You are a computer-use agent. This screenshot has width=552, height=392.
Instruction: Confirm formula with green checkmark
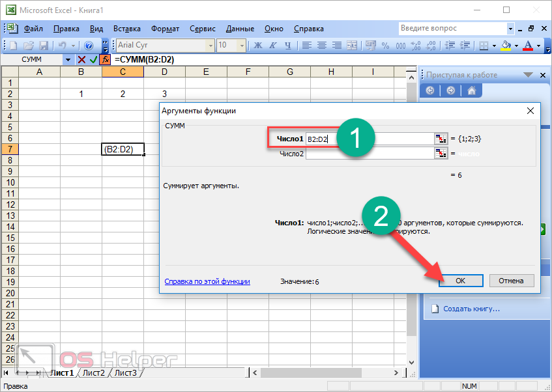coord(93,59)
